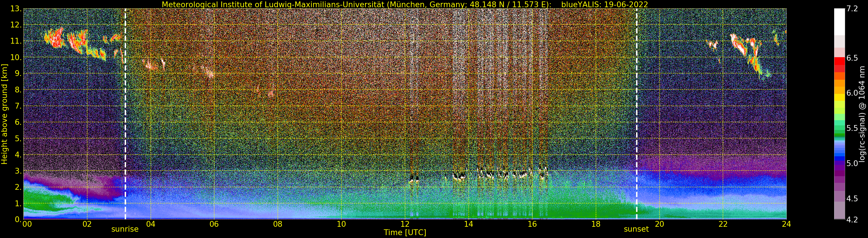Click the height axis tick '6.'
868x238 pixels.
click(18, 122)
